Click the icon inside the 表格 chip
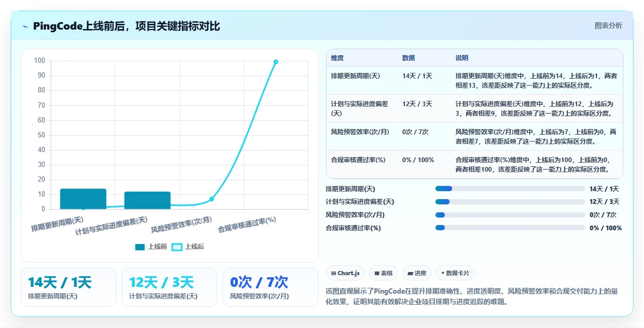The image size is (644, 328). (377, 273)
